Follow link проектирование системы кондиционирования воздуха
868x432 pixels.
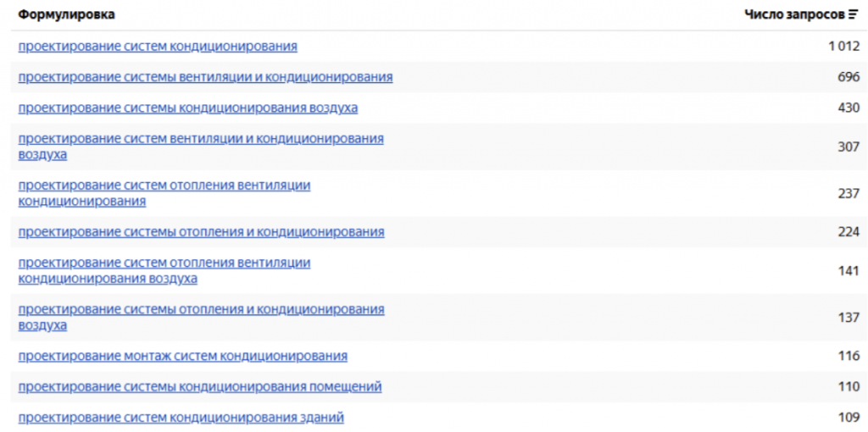tap(187, 108)
